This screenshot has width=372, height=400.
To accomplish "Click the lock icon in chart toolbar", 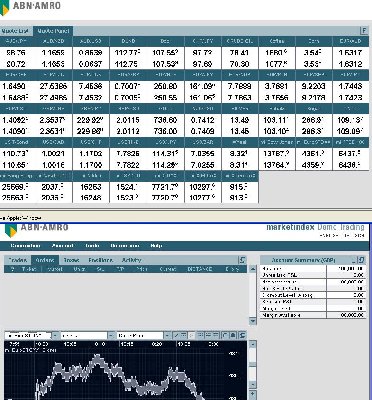I will tap(233, 335).
